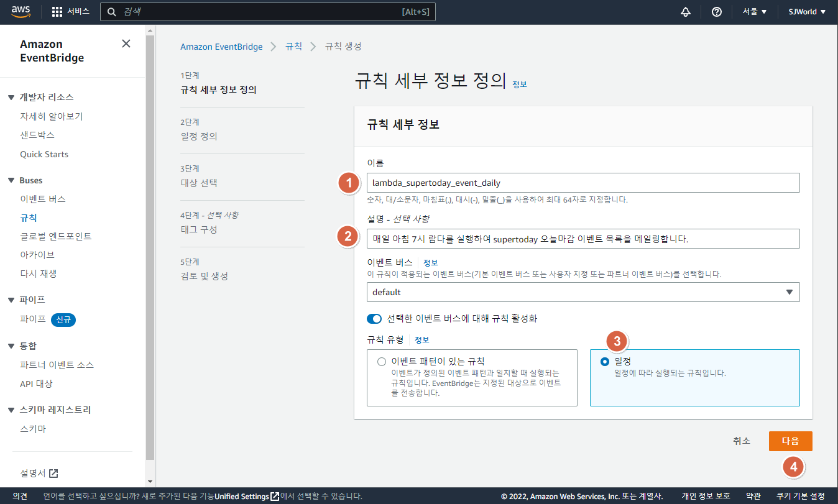The width and height of the screenshot is (838, 504).
Task: Open 스키마 in sidebar
Action: point(33,429)
